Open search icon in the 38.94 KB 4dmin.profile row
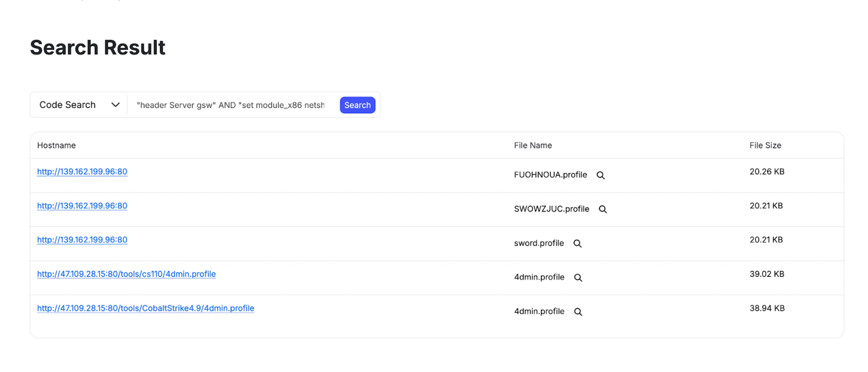Screen dimensions: 868x372 [578, 312]
